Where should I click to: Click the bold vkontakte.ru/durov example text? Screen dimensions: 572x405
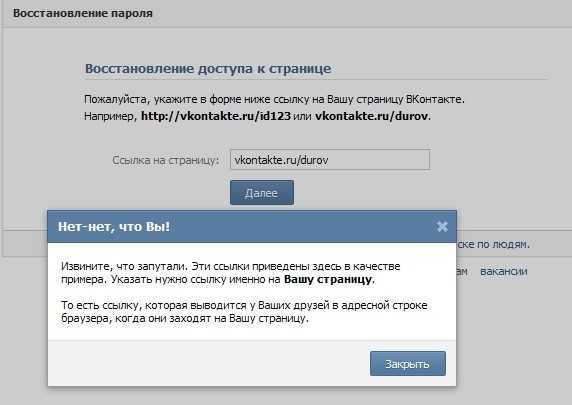click(371, 116)
